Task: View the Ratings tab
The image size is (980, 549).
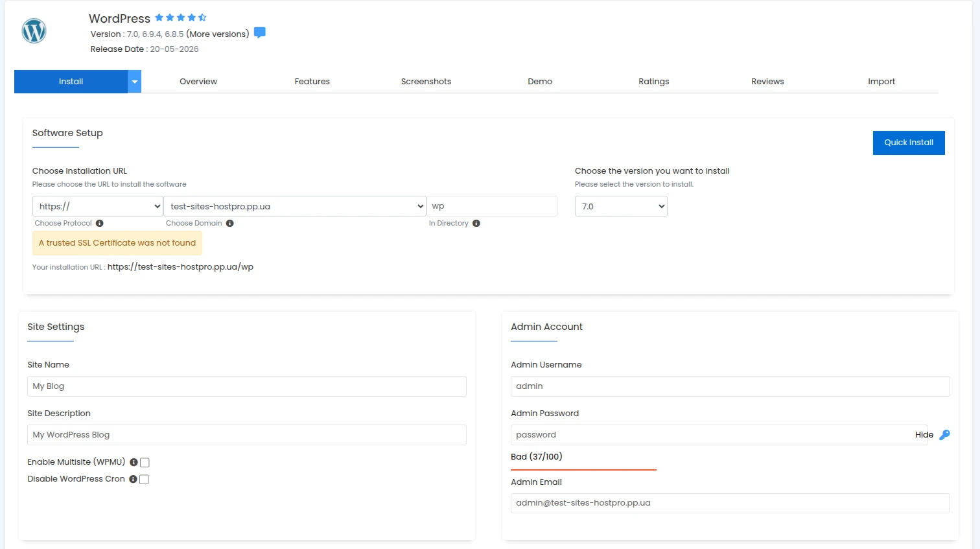Action: pyautogui.click(x=654, y=82)
